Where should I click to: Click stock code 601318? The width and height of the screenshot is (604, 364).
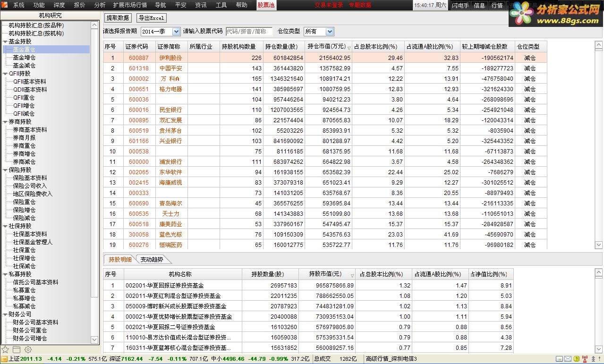click(139, 68)
